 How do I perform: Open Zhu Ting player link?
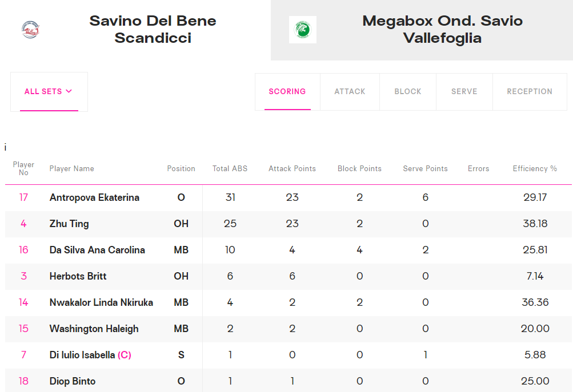[x=69, y=224]
